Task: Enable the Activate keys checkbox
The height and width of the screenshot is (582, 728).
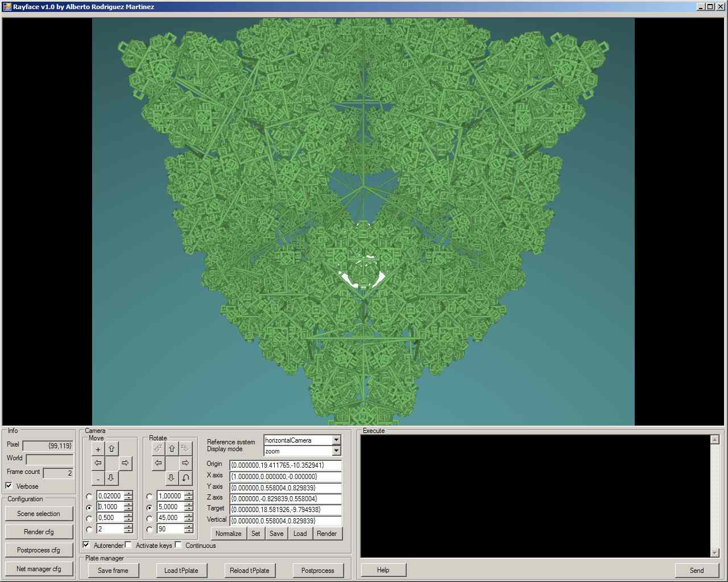Action: click(x=129, y=545)
